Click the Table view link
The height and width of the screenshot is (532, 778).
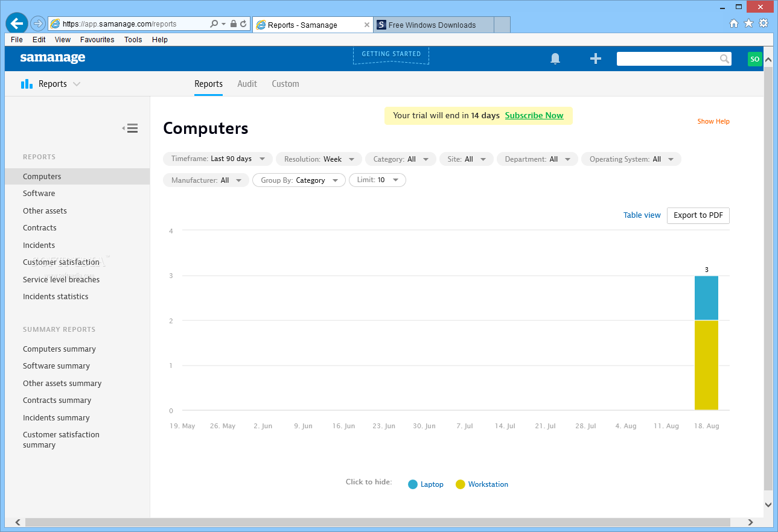pyautogui.click(x=642, y=215)
